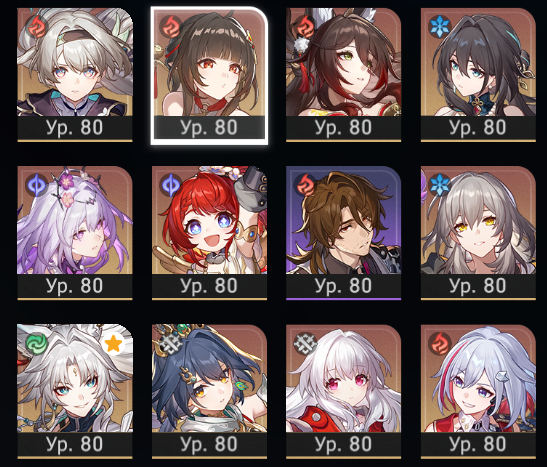This screenshot has width=547, height=467.
Task: Choose the brown-haired male character on purple card
Action: [343, 233]
